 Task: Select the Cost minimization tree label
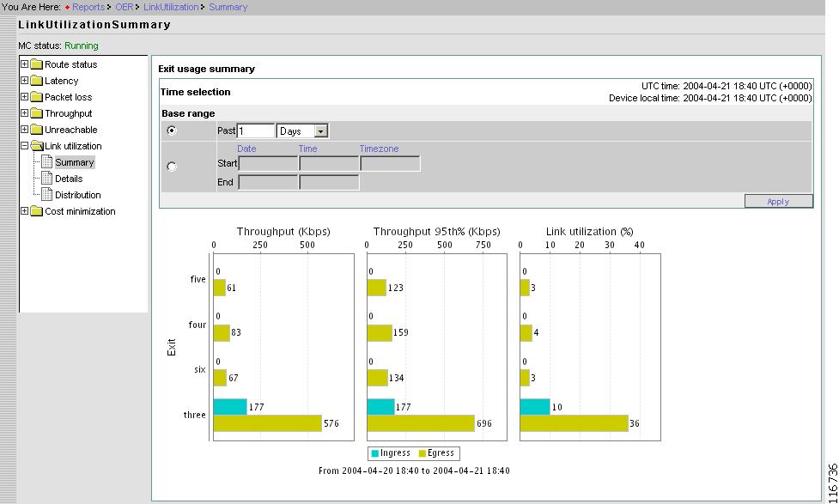(80, 211)
